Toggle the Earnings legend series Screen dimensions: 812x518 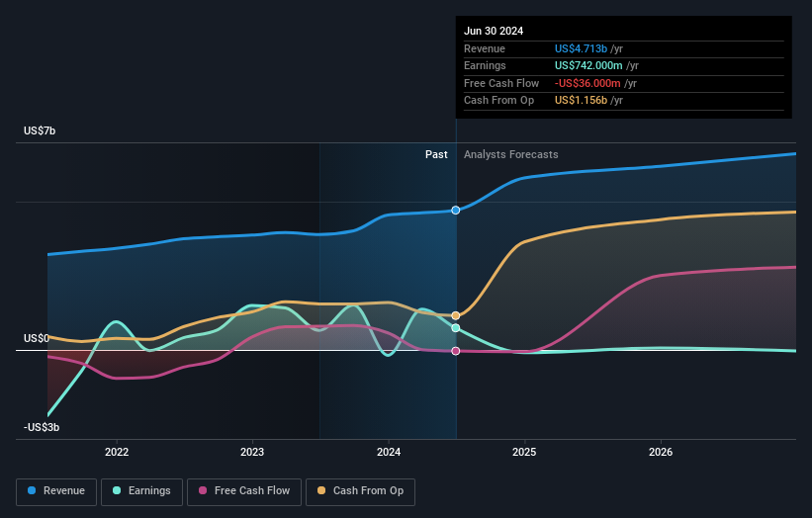(141, 491)
